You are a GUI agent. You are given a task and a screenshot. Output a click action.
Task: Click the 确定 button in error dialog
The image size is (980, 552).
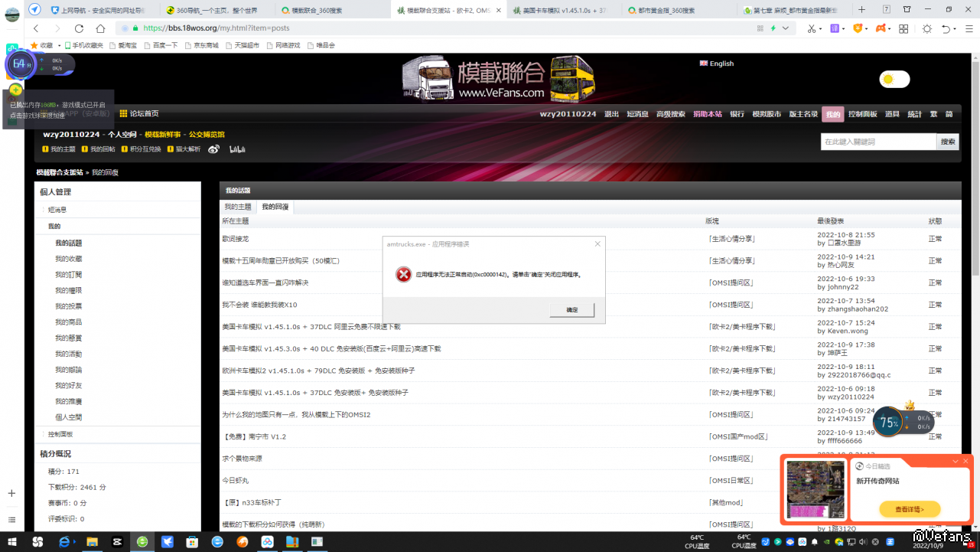pyautogui.click(x=572, y=310)
